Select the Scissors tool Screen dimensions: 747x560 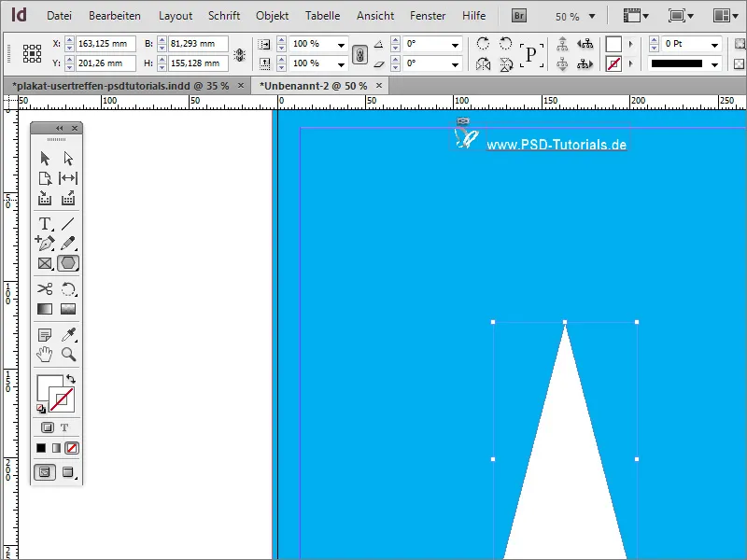coord(45,289)
